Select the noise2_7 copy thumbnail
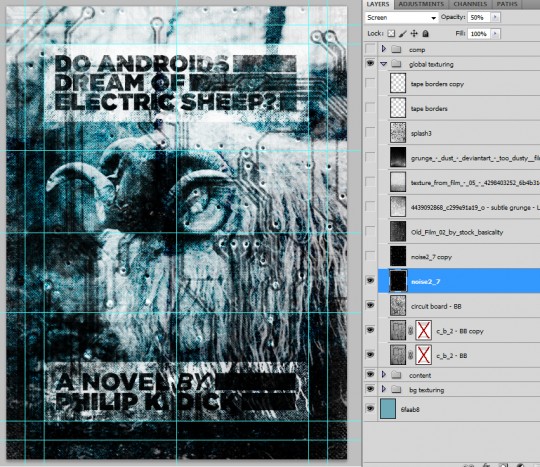Screen dimensions: 540x467 point(398,256)
